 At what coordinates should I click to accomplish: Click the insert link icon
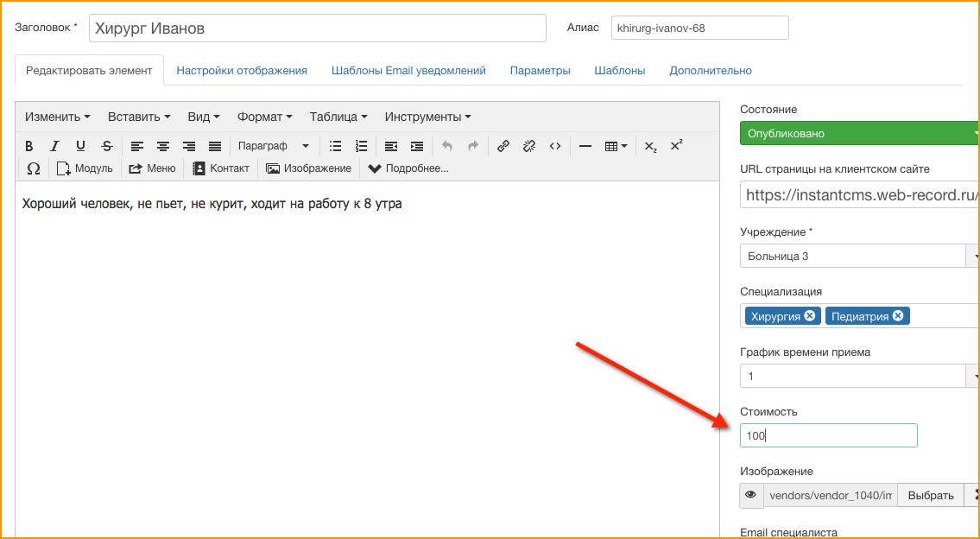point(503,146)
